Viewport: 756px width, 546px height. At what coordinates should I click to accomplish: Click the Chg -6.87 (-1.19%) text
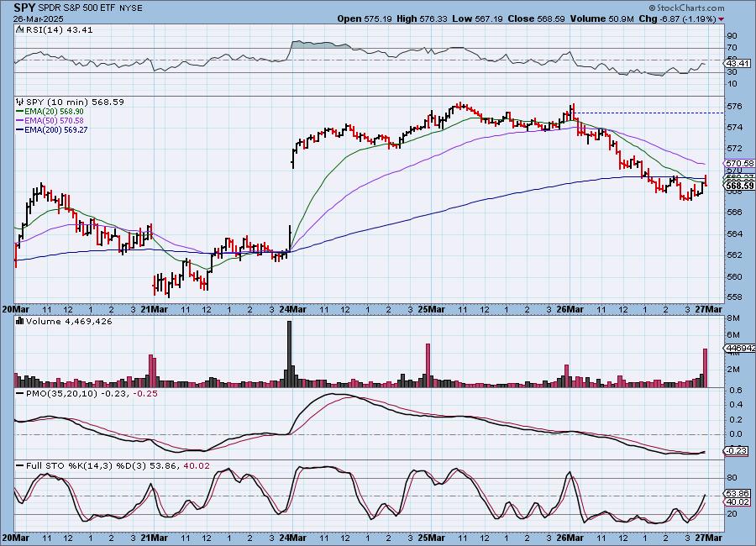(x=677, y=18)
